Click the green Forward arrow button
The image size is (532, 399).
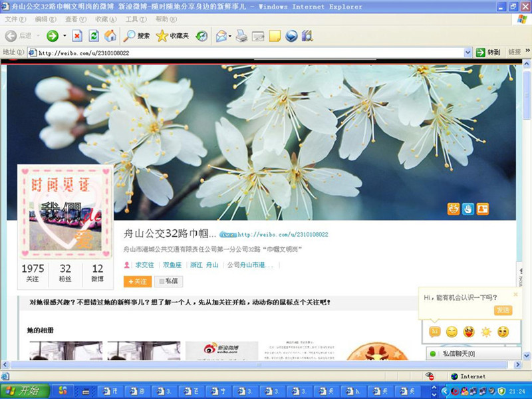click(53, 36)
